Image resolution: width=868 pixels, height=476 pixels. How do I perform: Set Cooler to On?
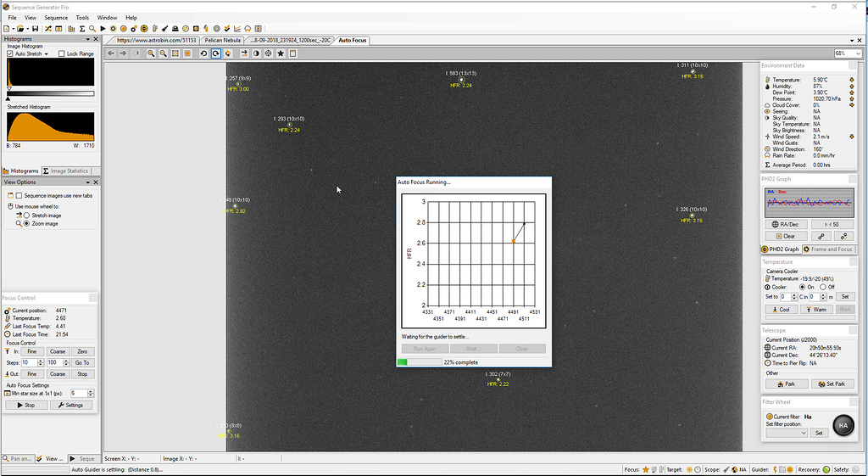[802, 287]
